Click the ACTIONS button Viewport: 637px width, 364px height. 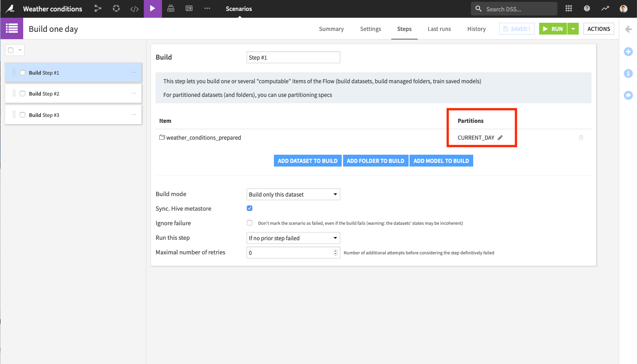coord(598,29)
